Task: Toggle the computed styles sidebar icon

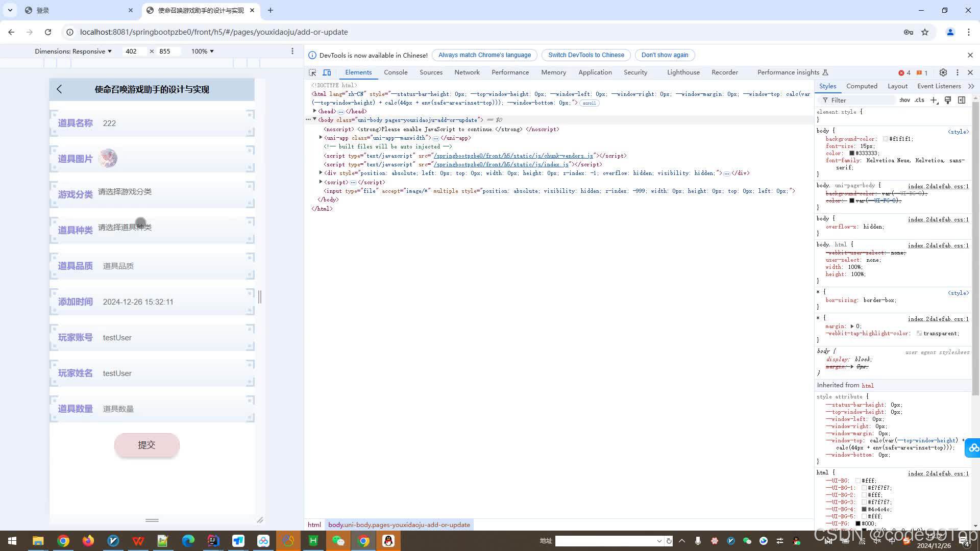Action: pos(962,100)
